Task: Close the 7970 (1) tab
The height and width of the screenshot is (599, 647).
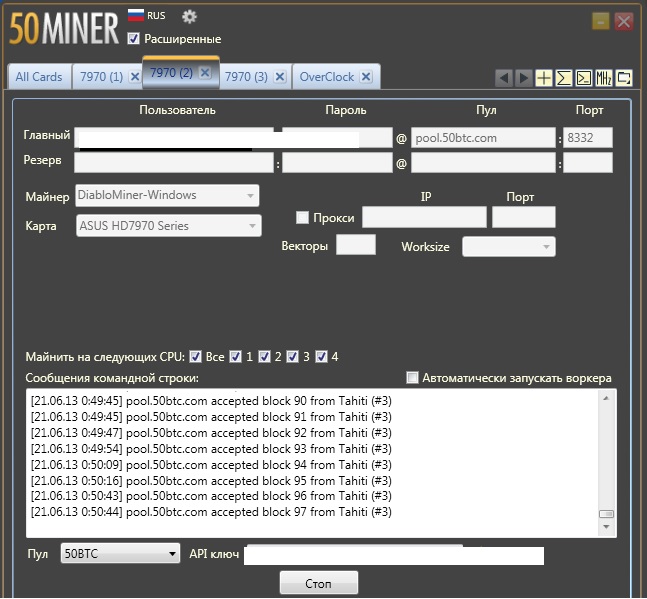Action: point(135,77)
